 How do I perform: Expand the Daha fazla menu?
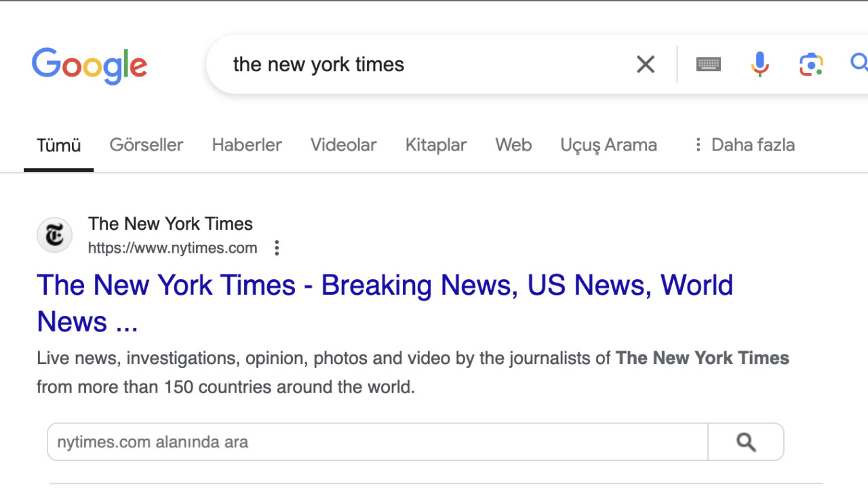744,145
